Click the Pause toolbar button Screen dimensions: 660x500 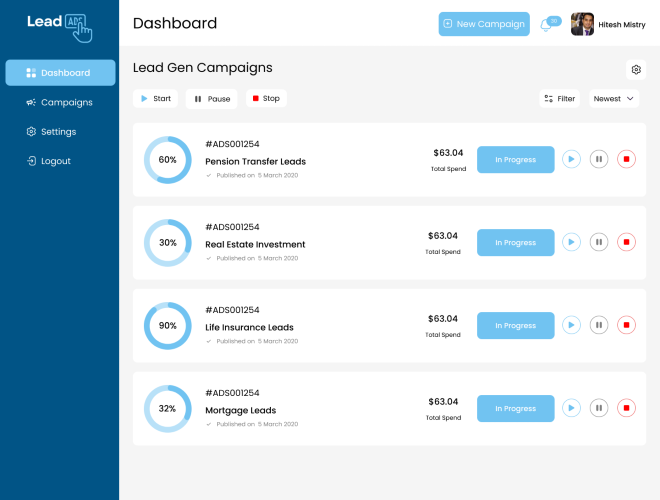pyautogui.click(x=211, y=99)
